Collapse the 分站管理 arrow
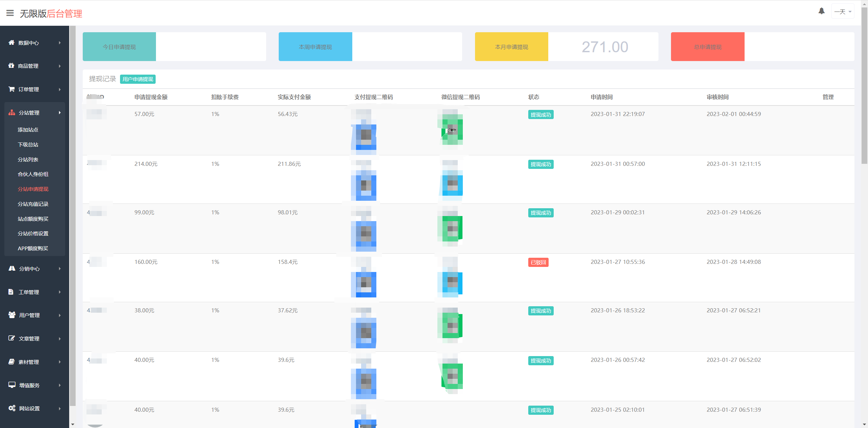Viewport: 868px width, 428px height. 60,113
